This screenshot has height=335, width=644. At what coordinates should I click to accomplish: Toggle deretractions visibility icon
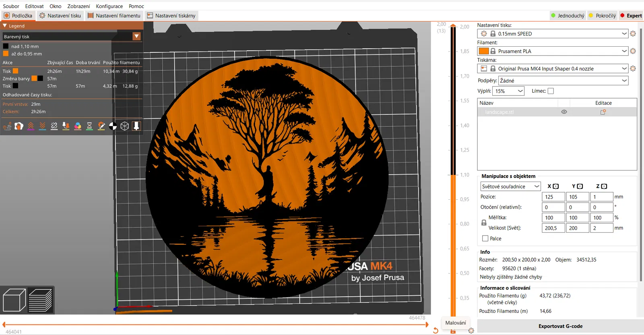click(42, 126)
